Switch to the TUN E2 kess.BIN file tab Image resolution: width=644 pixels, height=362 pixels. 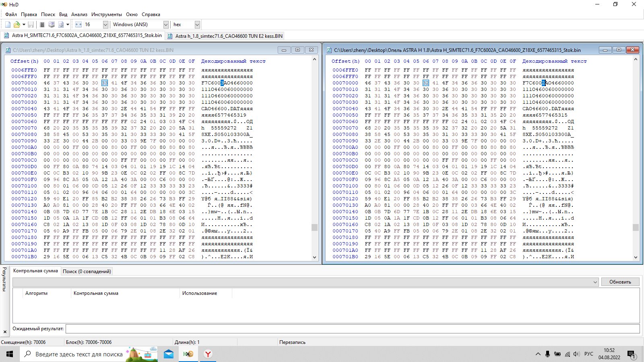pos(229,36)
